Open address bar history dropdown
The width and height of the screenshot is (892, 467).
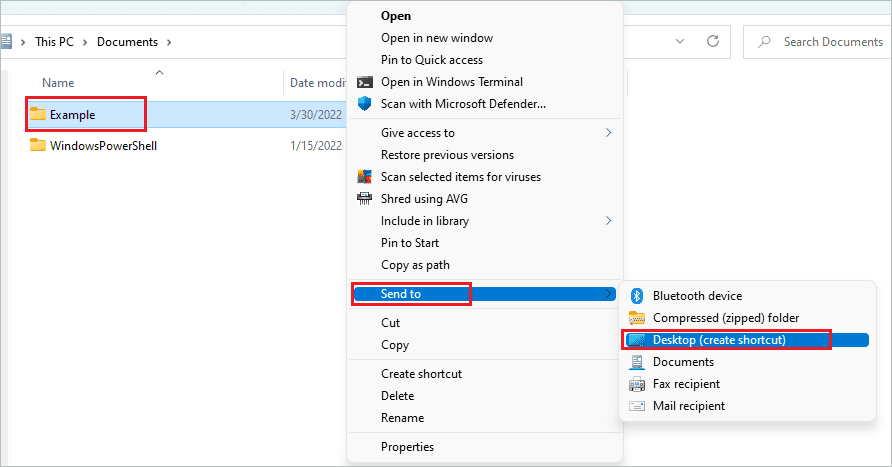[680, 41]
